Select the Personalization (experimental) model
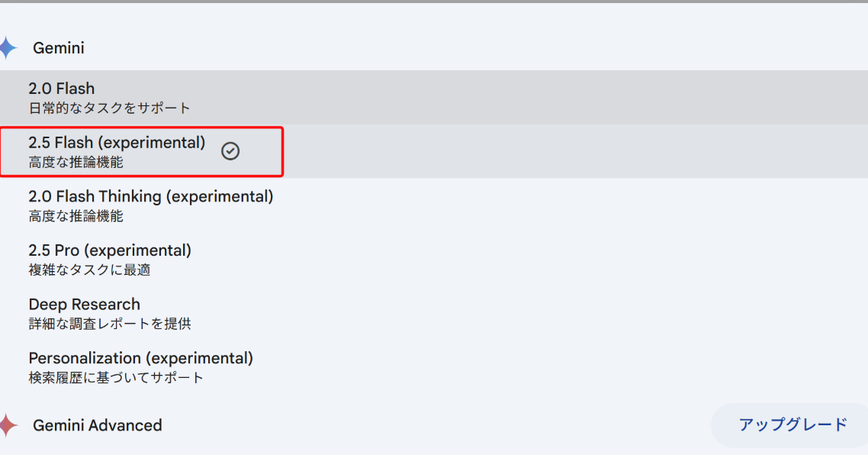The width and height of the screenshot is (868, 455). (140, 358)
